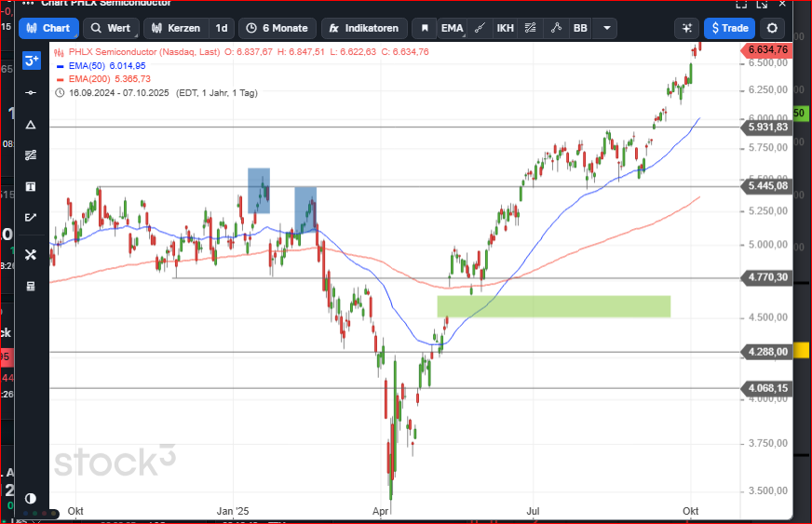
Task: Click the green highlighted support zone rectangle
Action: pos(553,306)
